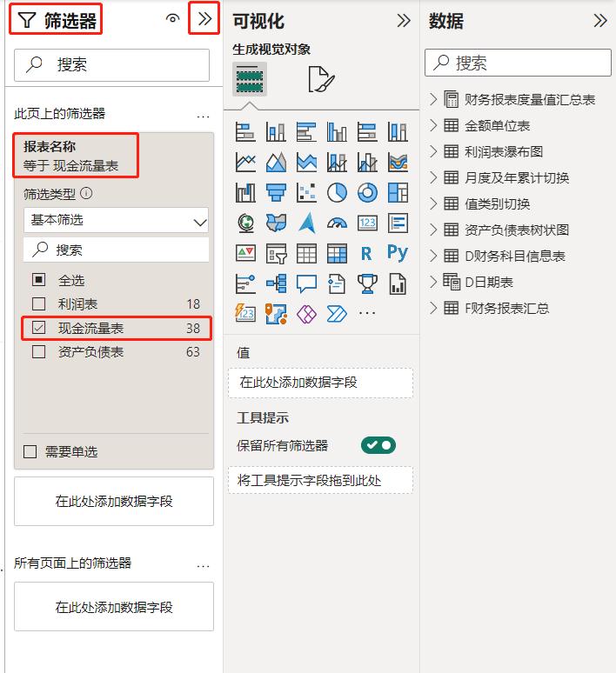This screenshot has height=673, width=616.
Task: Select the stacked column chart visual
Action: (x=276, y=132)
